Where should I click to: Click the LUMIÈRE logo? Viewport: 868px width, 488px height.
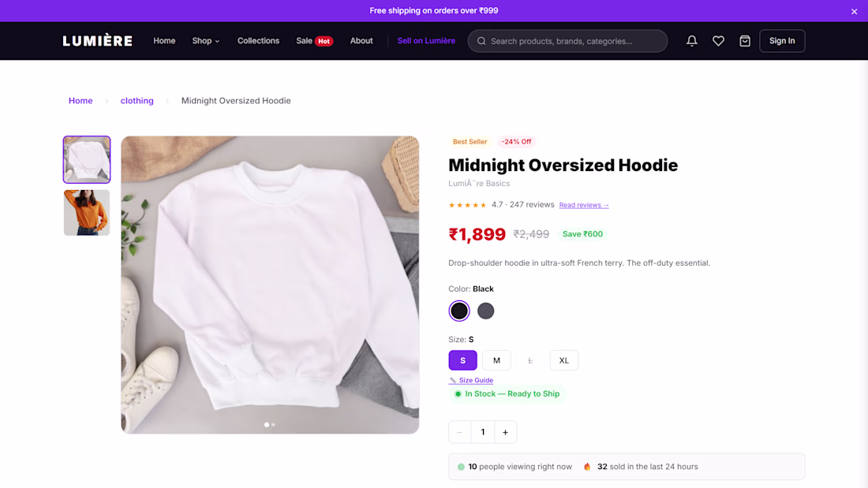(97, 41)
